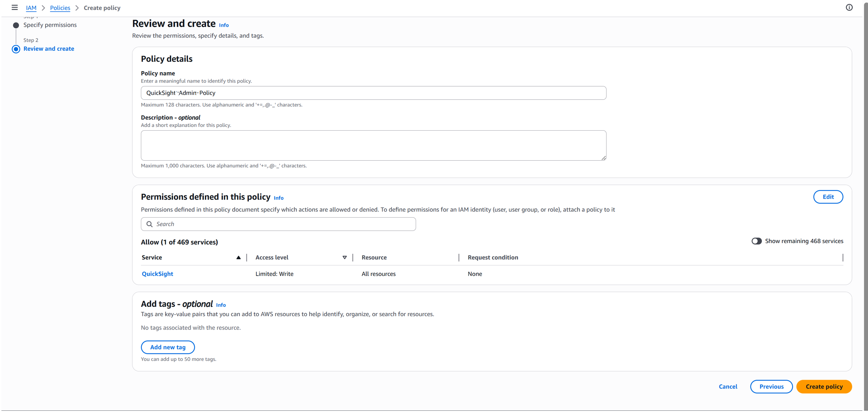The width and height of the screenshot is (868, 413).
Task: Open the Access level sort dropdown arrow
Action: [x=344, y=258]
